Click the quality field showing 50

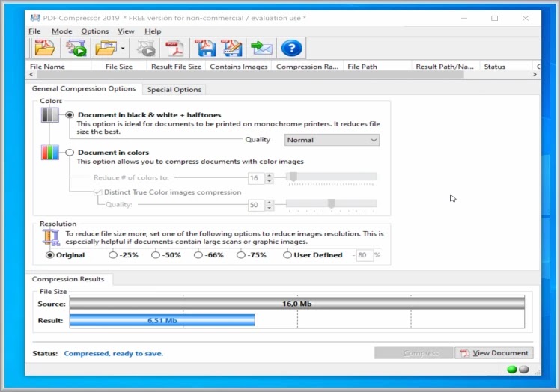pos(256,205)
